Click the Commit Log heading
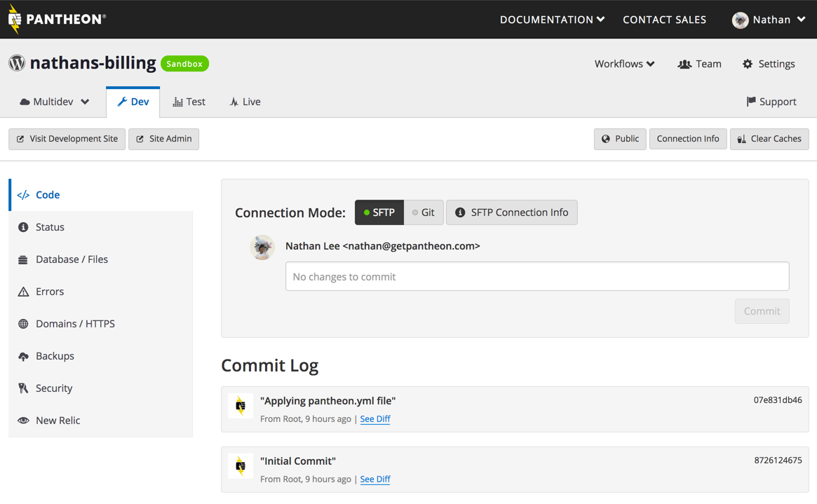This screenshot has height=504, width=817. coord(270,365)
